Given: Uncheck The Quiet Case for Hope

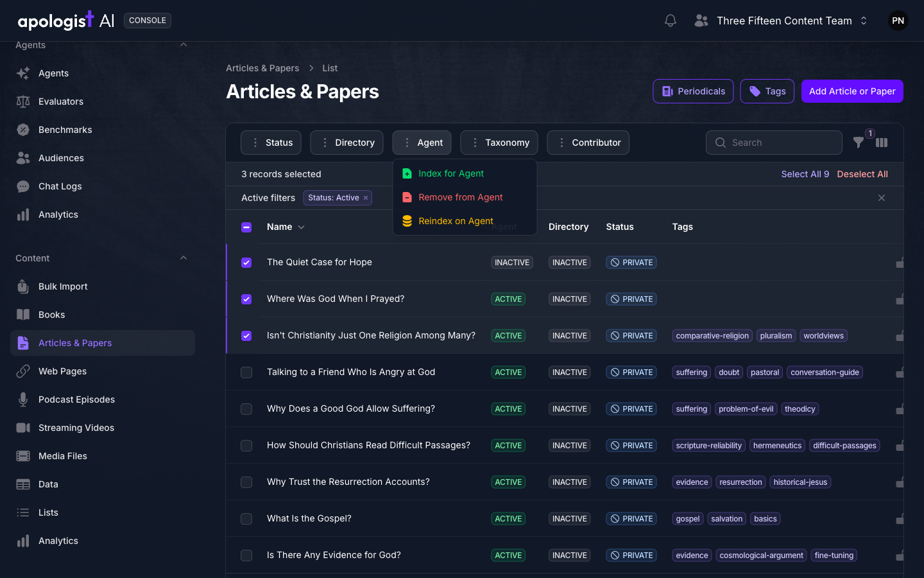Looking at the screenshot, I should (246, 262).
